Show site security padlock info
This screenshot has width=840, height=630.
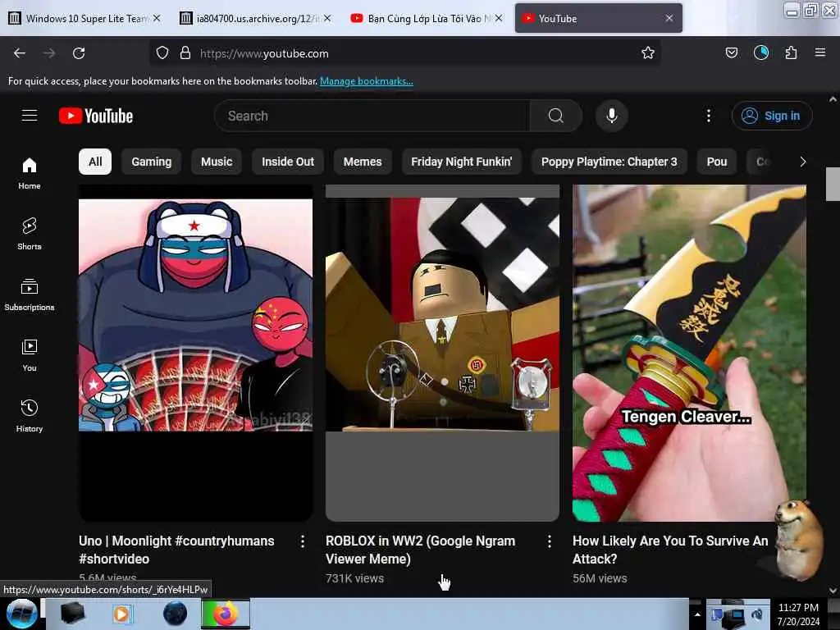(185, 53)
